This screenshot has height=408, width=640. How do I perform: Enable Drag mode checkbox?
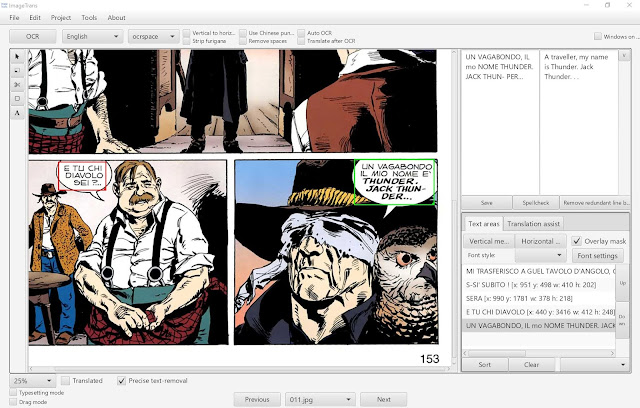[13, 402]
